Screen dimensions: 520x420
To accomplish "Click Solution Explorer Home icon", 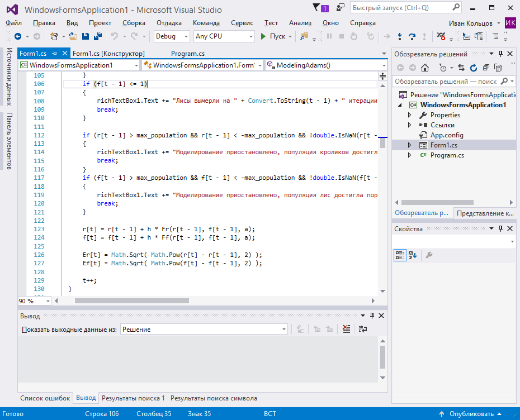I will pyautogui.click(x=425, y=68).
